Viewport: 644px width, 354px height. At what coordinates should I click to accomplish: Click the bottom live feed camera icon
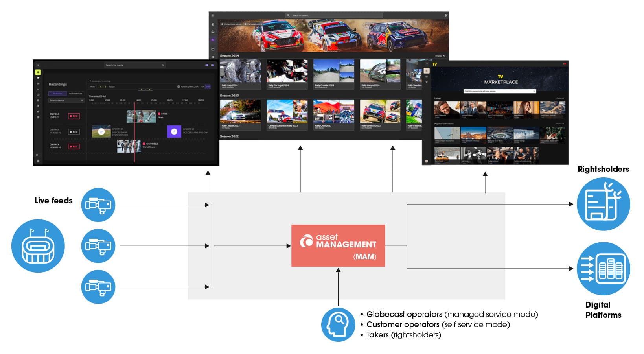(98, 287)
